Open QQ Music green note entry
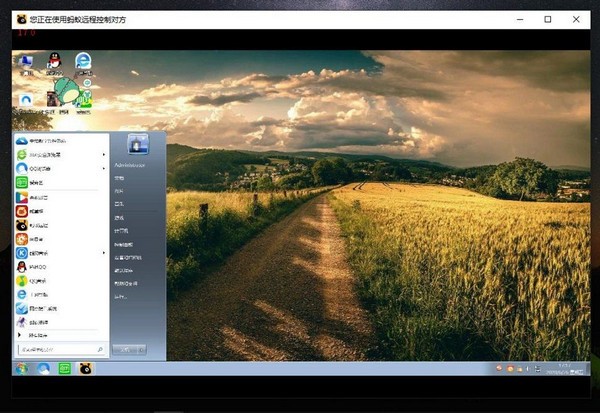600x413 pixels. (61, 281)
